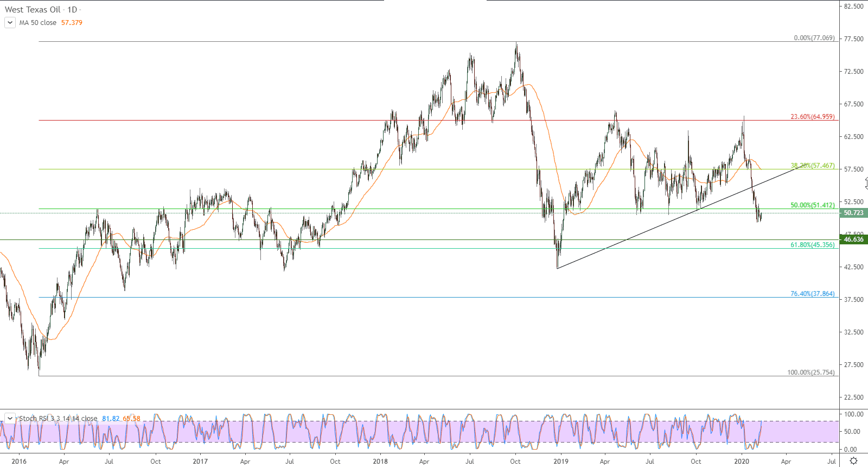
Task: Select the MA 50 close indicator label
Action: [x=38, y=23]
